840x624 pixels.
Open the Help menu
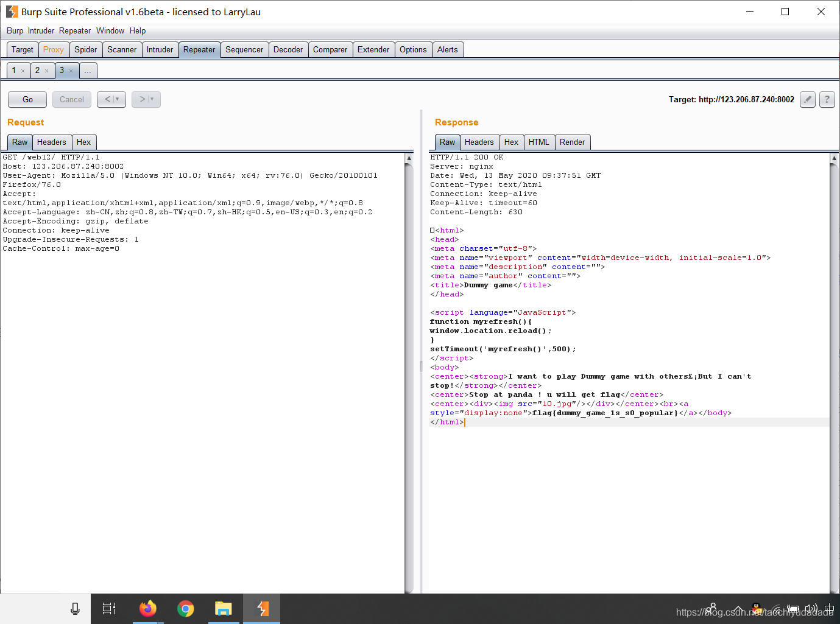click(x=138, y=31)
